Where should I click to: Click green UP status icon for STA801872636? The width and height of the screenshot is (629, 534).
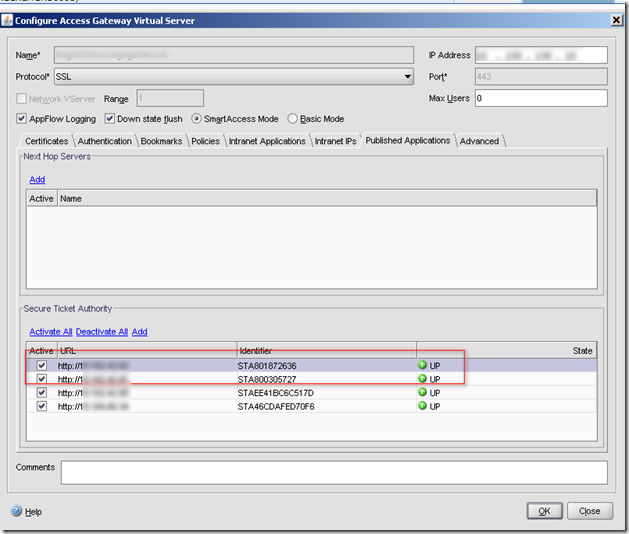[x=423, y=366]
